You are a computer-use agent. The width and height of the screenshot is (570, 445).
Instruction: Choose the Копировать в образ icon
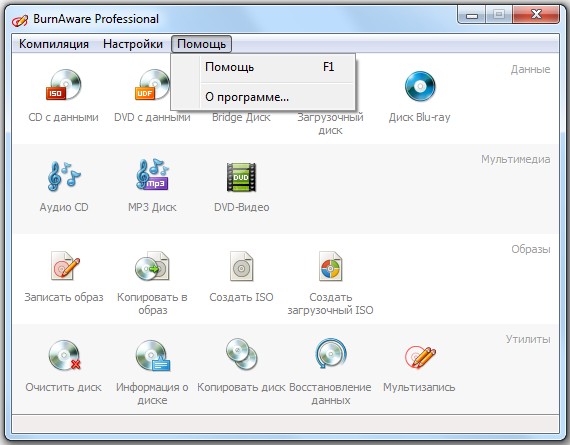152,266
